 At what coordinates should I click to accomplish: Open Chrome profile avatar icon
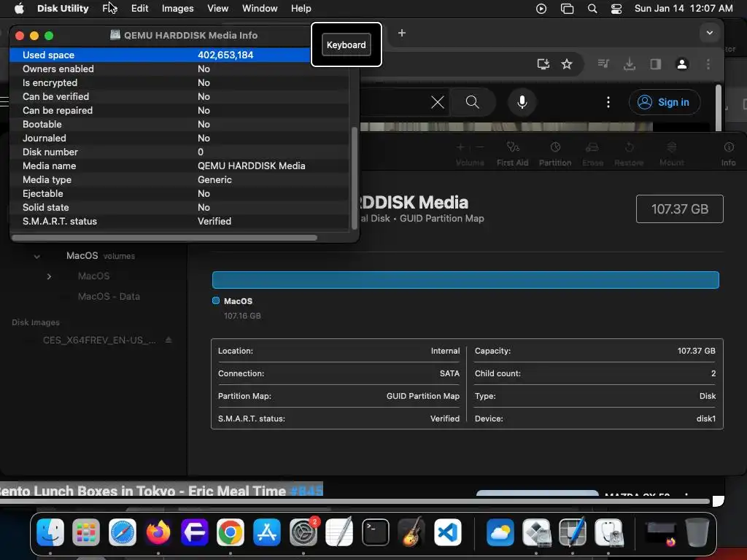coord(682,64)
